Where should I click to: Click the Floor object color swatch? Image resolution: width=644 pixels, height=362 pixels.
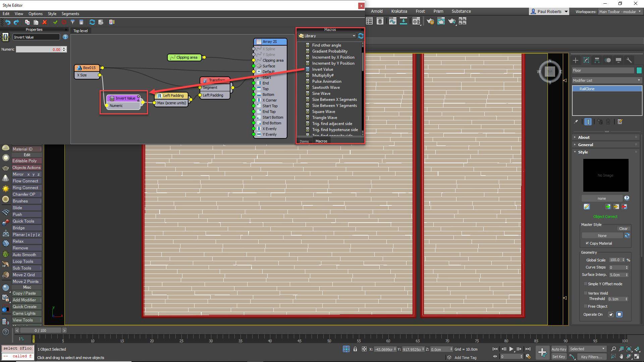click(x=639, y=70)
